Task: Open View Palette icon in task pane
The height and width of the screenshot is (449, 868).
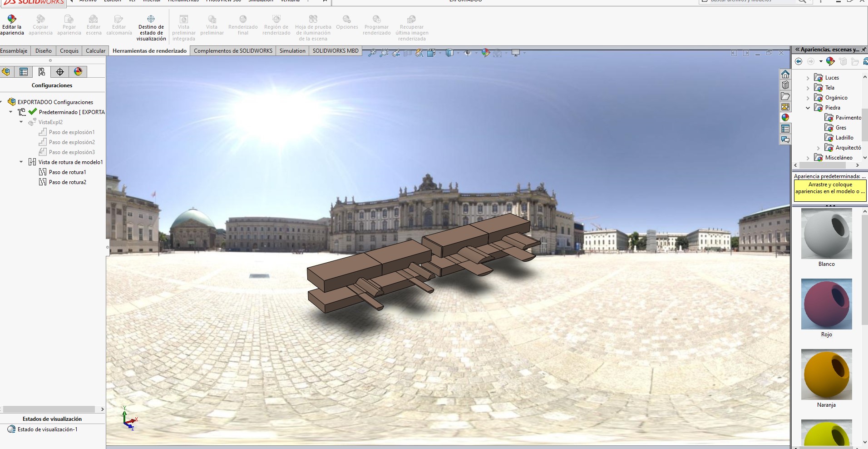Action: [785, 107]
